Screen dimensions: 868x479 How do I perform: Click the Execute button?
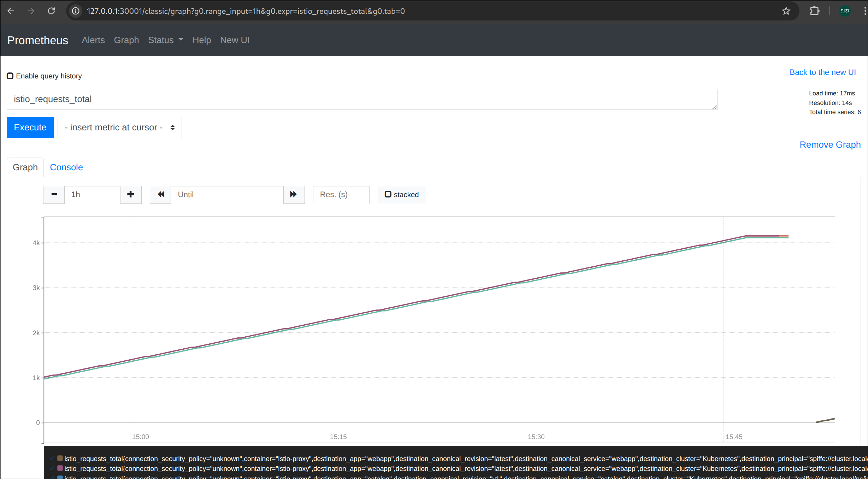(30, 128)
